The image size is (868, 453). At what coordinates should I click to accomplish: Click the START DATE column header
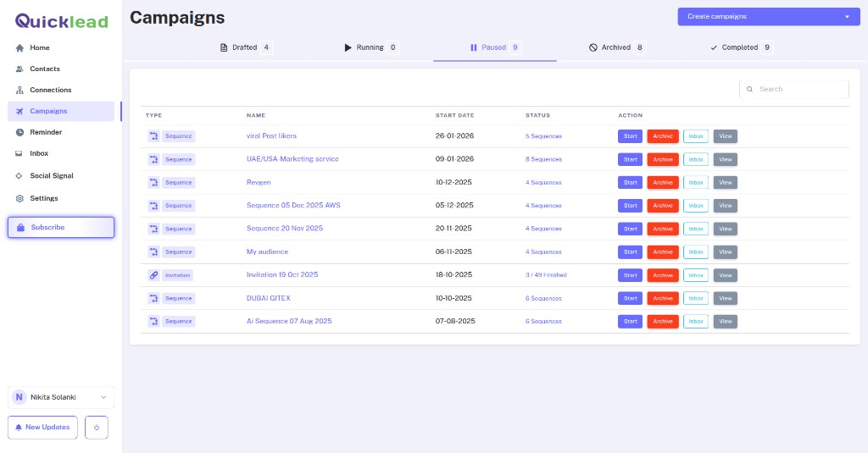[454, 116]
